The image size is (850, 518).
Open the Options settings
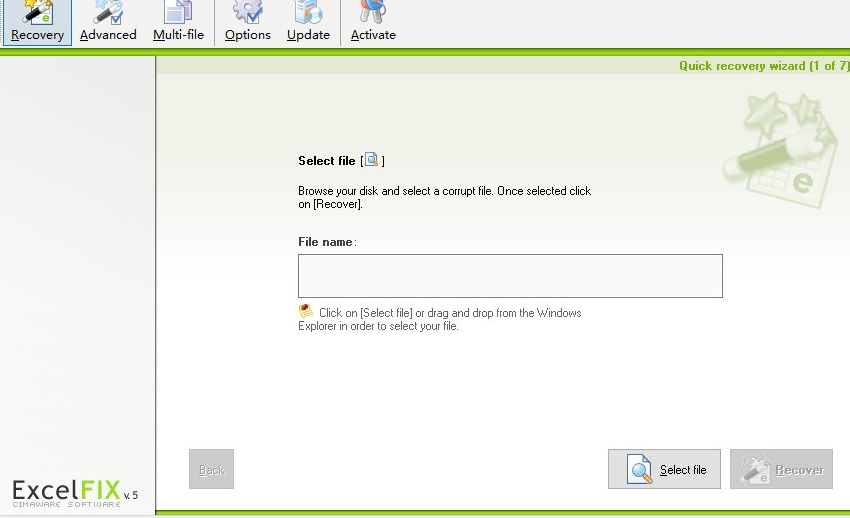(248, 23)
